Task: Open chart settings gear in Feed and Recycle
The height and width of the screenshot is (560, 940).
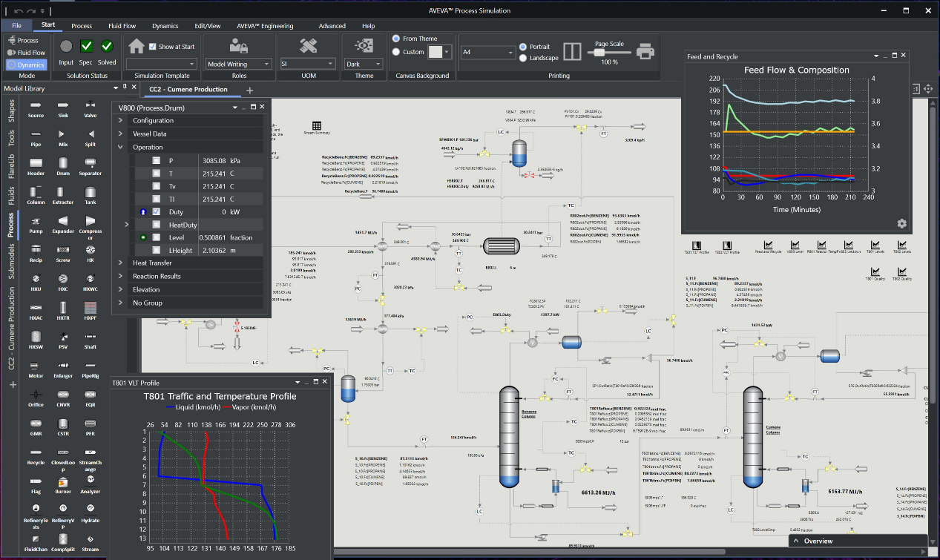Action: point(901,223)
